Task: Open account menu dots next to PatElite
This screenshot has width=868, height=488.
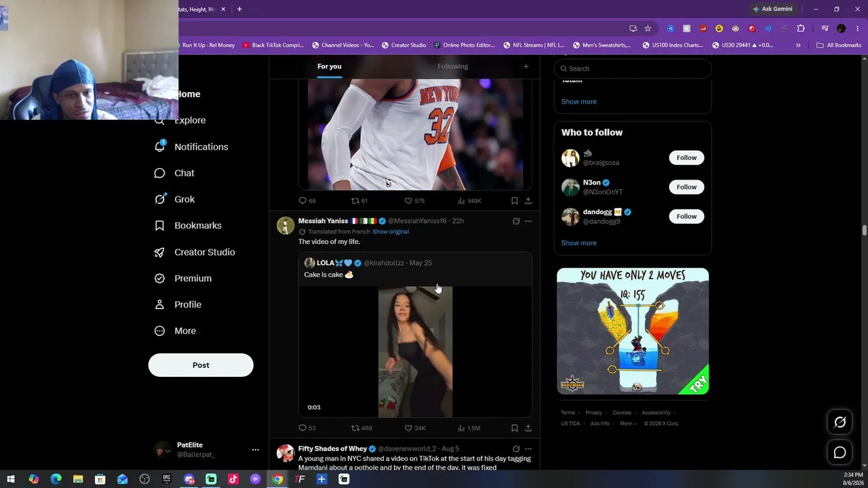Action: [x=256, y=450]
